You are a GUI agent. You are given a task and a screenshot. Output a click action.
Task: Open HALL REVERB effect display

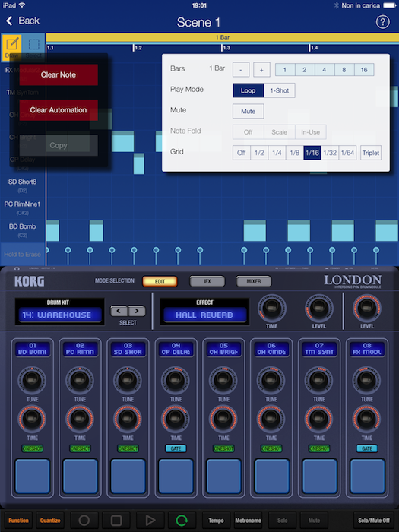click(x=204, y=315)
